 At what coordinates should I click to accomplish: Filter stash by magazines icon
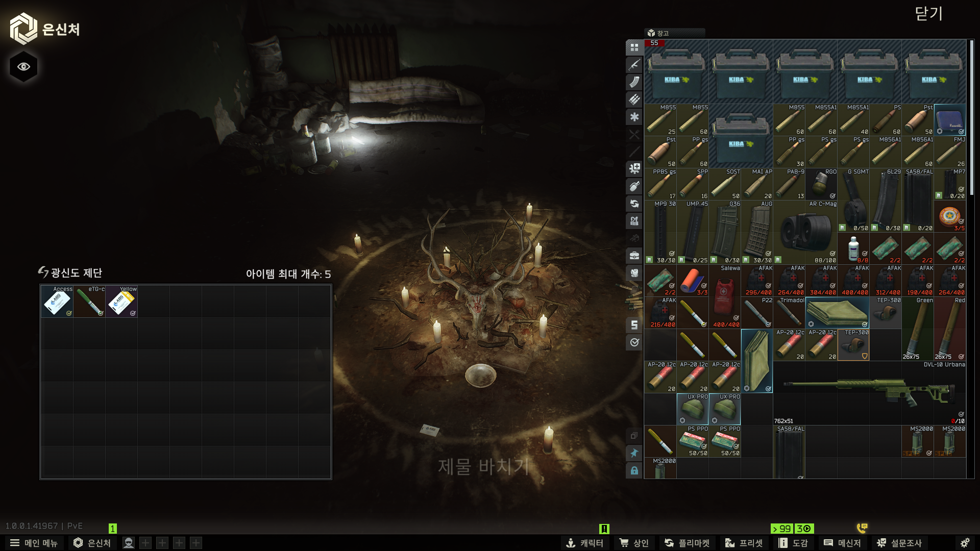point(634,82)
